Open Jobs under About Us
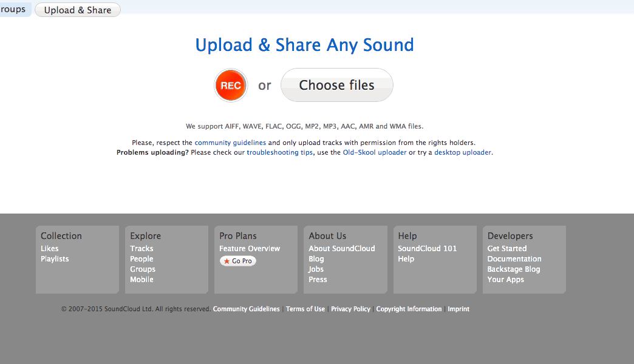 point(316,269)
